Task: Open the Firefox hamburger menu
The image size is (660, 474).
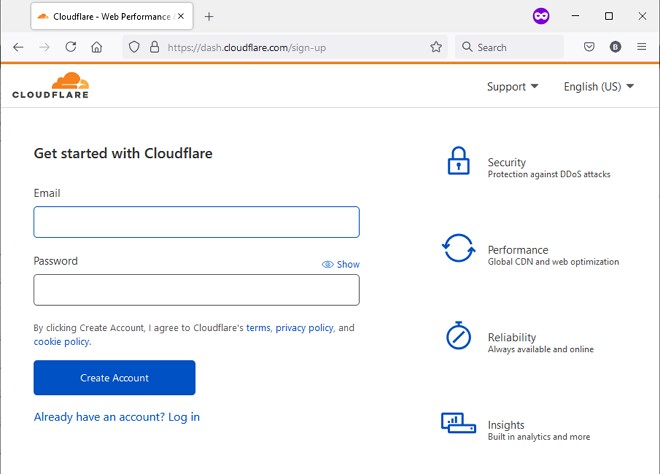Action: pos(641,47)
